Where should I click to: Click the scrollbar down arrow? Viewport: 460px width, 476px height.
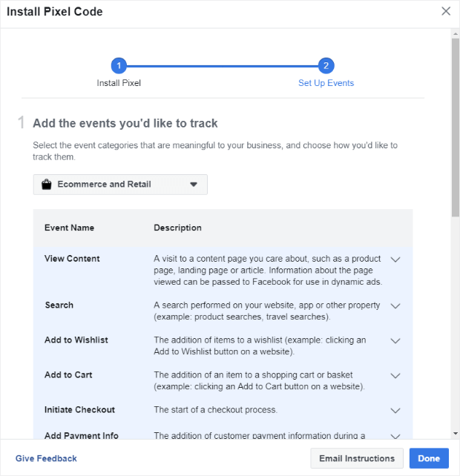(455, 434)
